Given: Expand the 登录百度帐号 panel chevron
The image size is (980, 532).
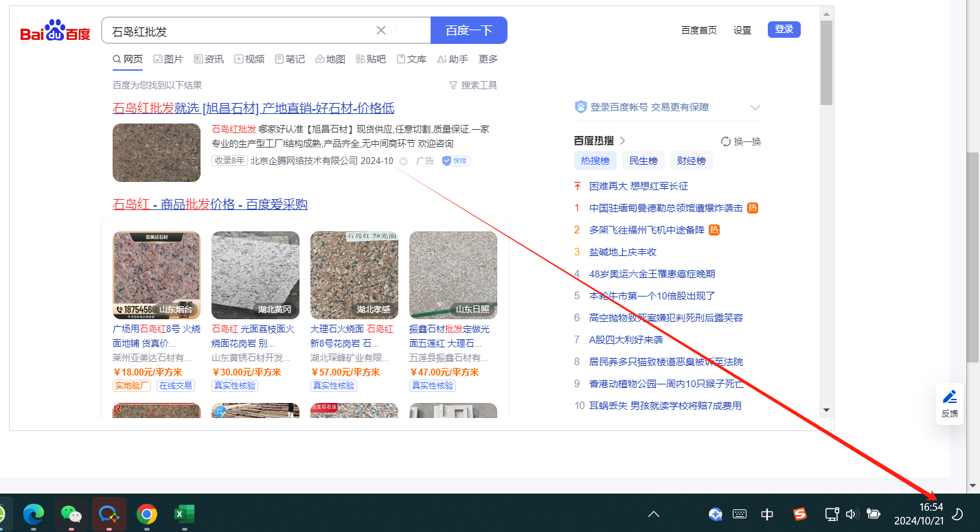Looking at the screenshot, I should coord(755,108).
